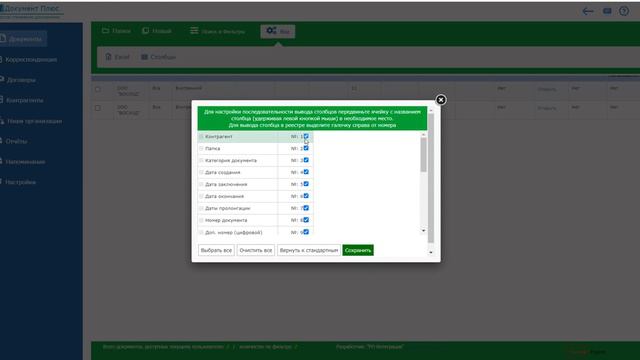Select the Номер документа row label

pos(226,220)
